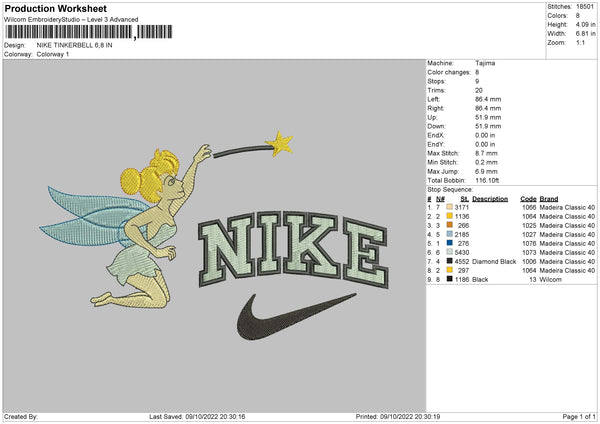Image resolution: width=600 pixels, height=424 pixels.
Task: Click the Total Bobbin value 116.10ft
Action: (x=487, y=181)
